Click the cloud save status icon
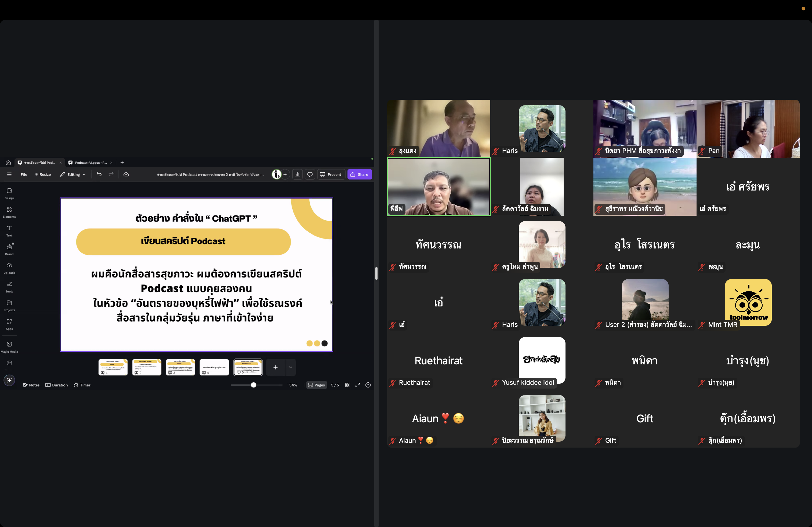 click(126, 174)
